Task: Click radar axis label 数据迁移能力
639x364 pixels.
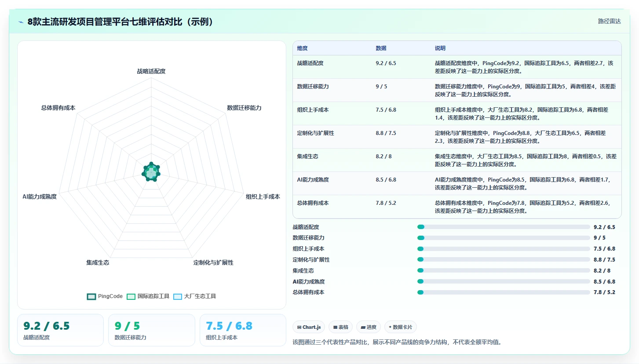Action: (x=244, y=108)
